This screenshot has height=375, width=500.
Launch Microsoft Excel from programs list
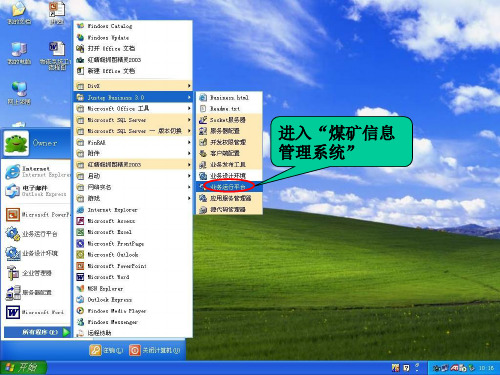133,232
